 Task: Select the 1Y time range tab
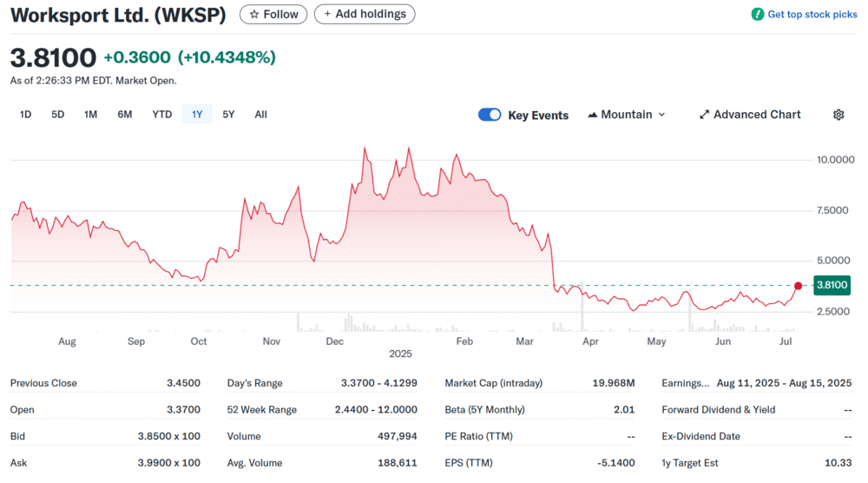coord(197,115)
